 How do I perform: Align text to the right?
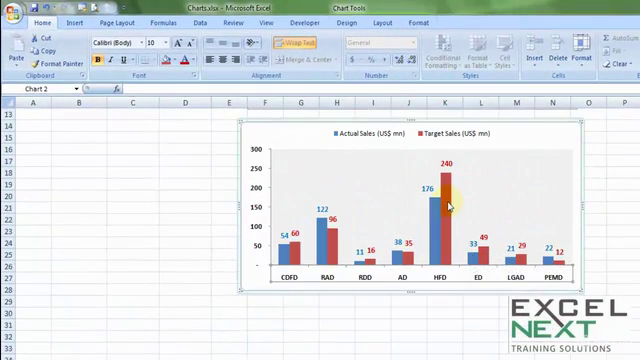coord(236,60)
